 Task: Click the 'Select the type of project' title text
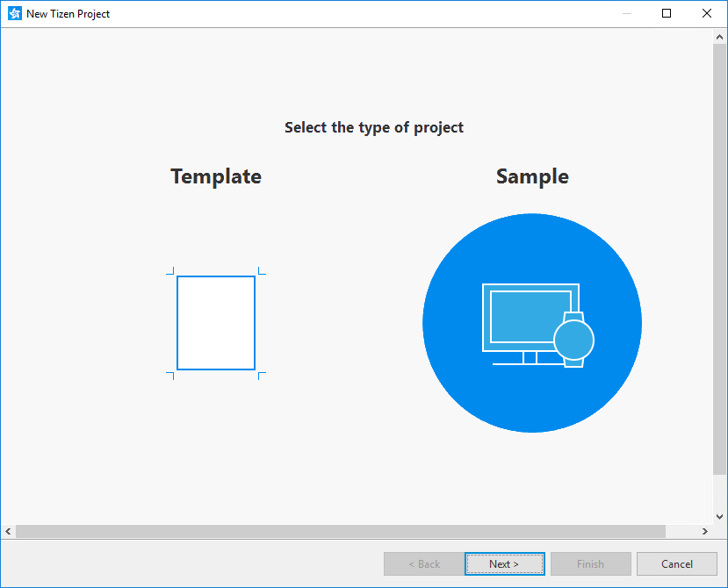click(x=374, y=127)
